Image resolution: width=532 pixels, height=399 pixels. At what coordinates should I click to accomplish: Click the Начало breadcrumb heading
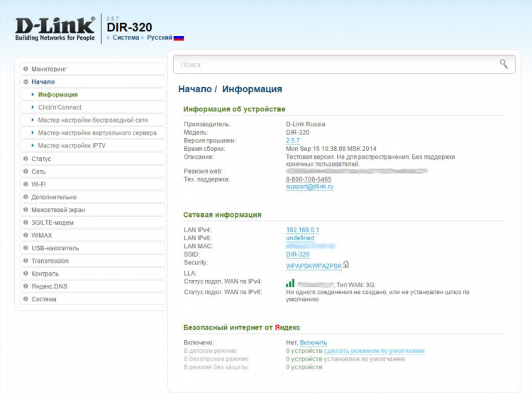pos(195,89)
